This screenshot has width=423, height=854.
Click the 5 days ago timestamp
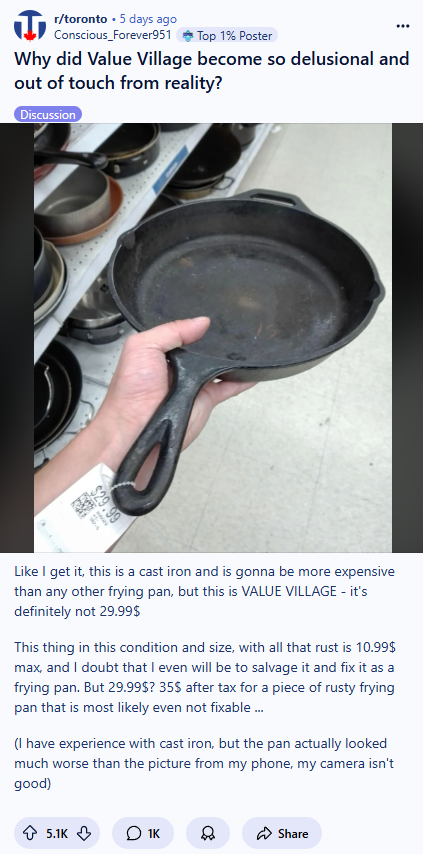[x=148, y=19]
